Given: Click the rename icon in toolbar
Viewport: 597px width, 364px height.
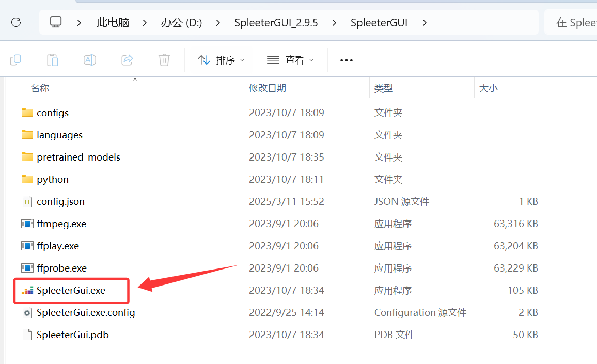Looking at the screenshot, I should pos(90,60).
